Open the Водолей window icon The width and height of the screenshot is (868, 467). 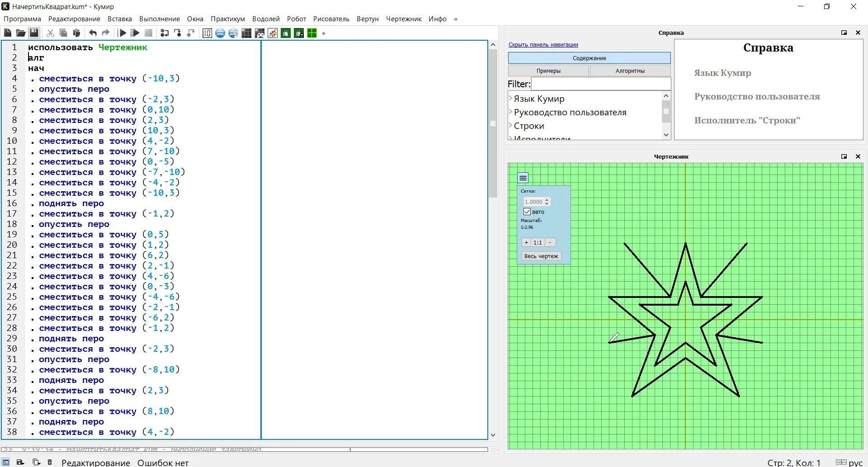pyautogui.click(x=220, y=33)
